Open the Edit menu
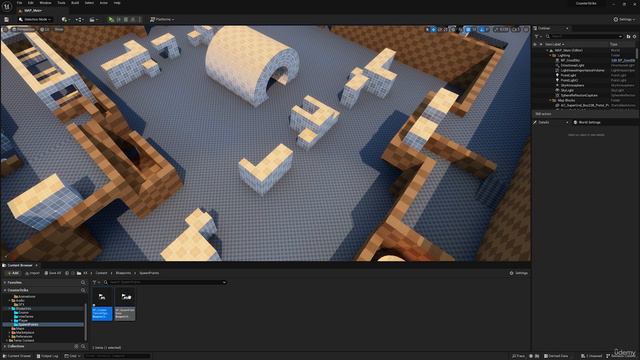 coord(31,3)
